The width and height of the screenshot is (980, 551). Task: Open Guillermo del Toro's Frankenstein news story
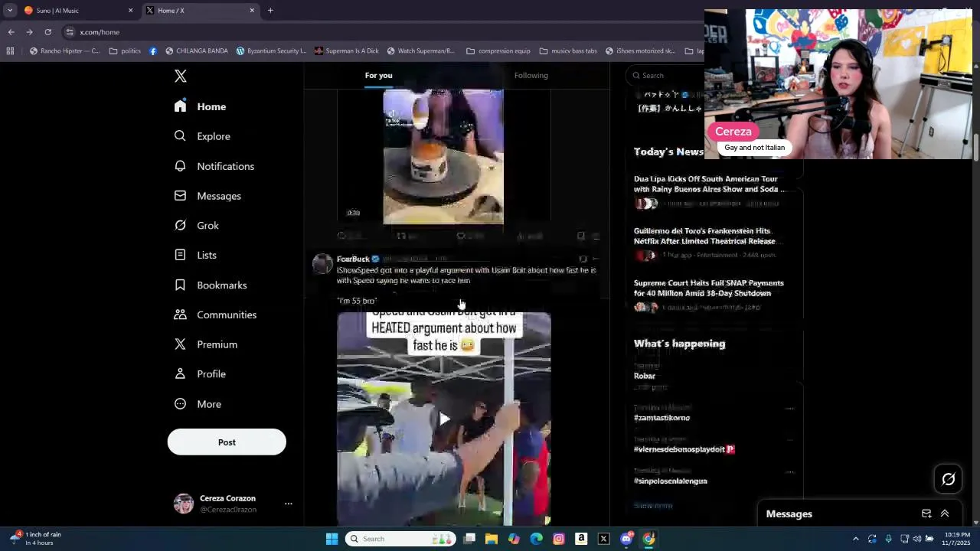coord(704,236)
